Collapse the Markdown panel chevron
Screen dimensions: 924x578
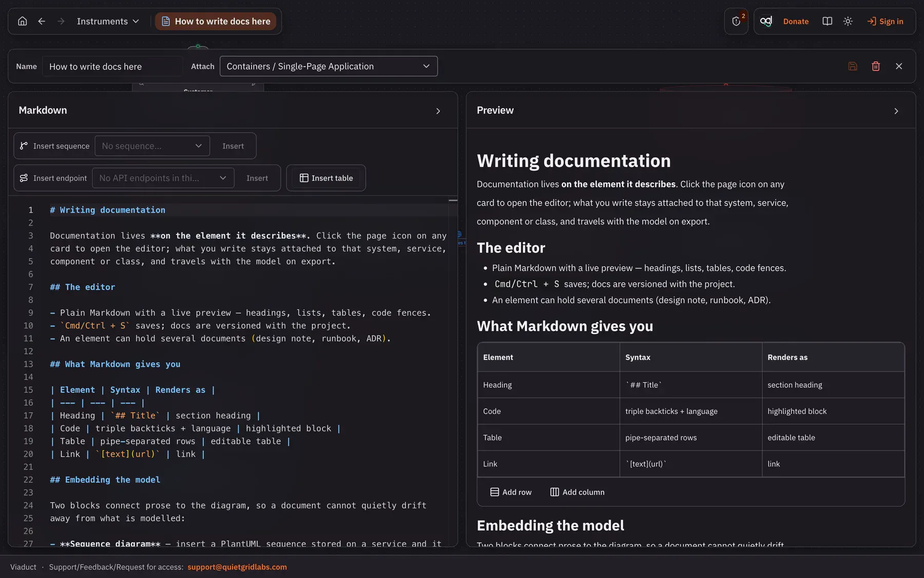coord(438,111)
